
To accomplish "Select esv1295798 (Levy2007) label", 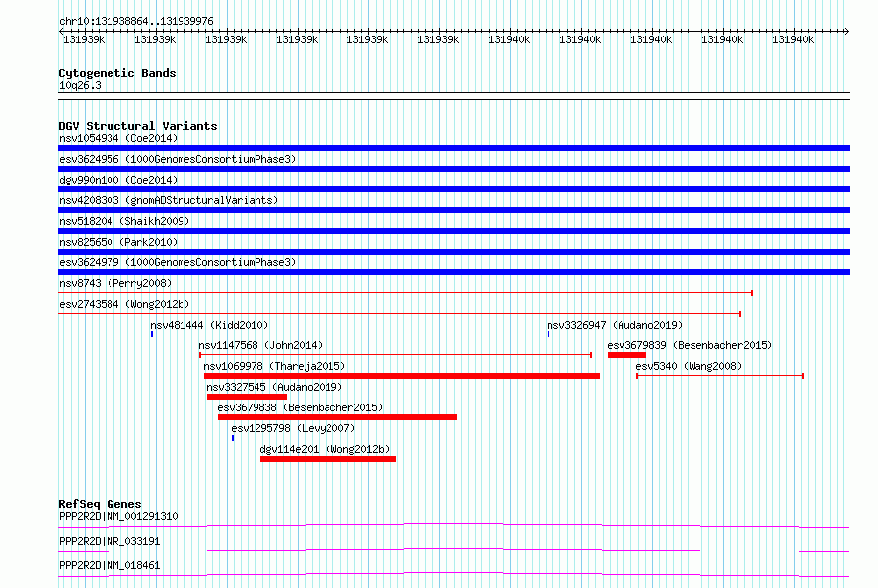I will (x=293, y=428).
